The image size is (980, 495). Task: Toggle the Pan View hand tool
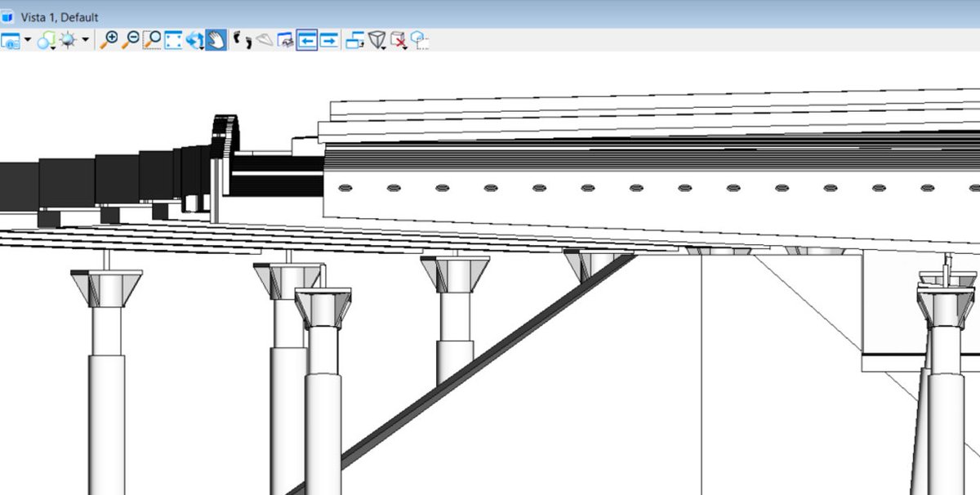pos(216,40)
